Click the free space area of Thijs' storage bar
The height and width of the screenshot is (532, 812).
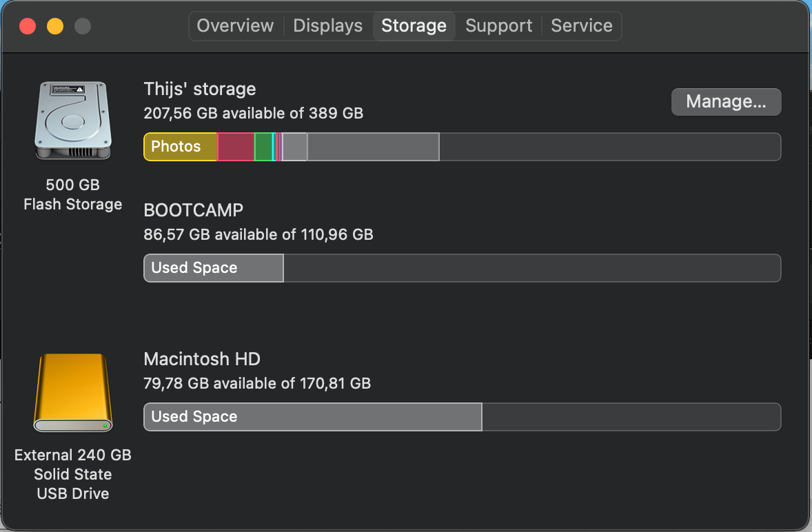(x=609, y=147)
